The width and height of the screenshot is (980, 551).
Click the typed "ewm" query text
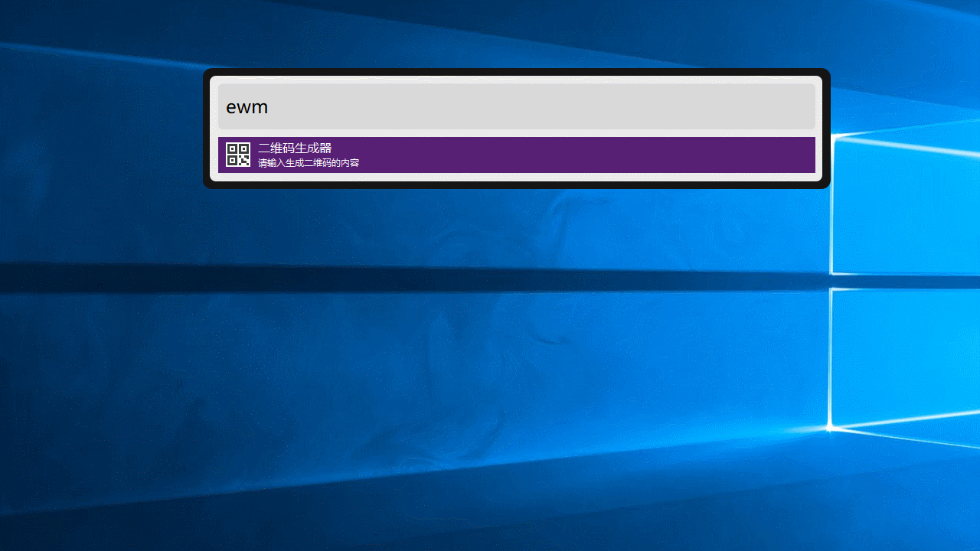[x=247, y=107]
